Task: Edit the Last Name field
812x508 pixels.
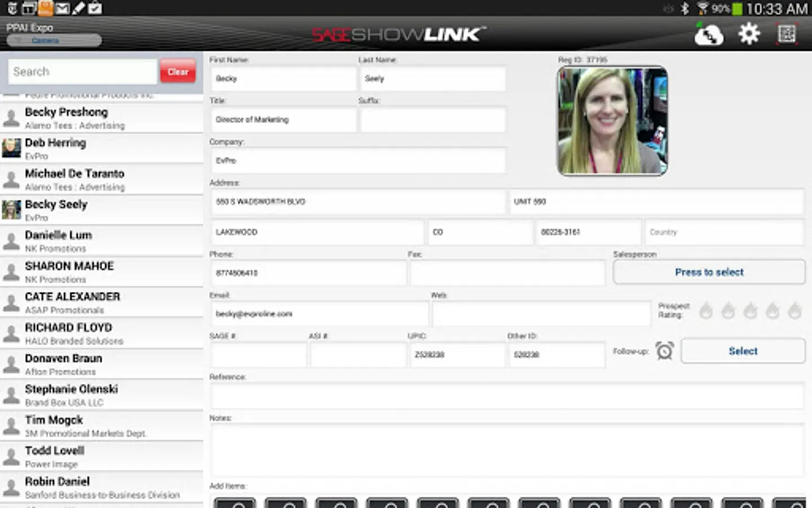Action: point(433,79)
